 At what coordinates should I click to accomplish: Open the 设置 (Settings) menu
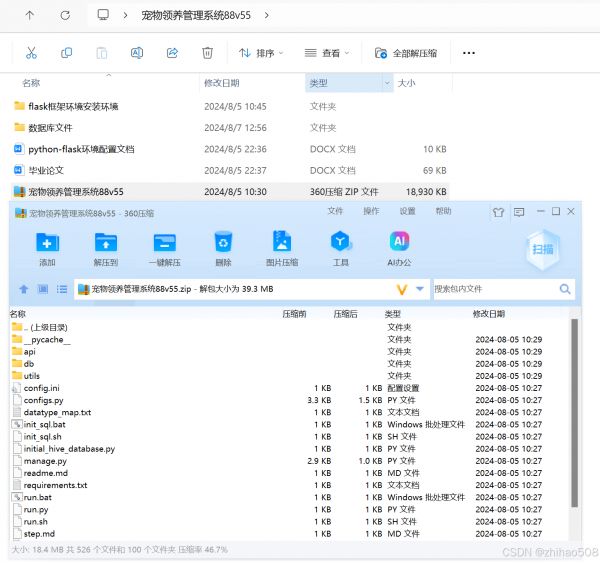[407, 211]
